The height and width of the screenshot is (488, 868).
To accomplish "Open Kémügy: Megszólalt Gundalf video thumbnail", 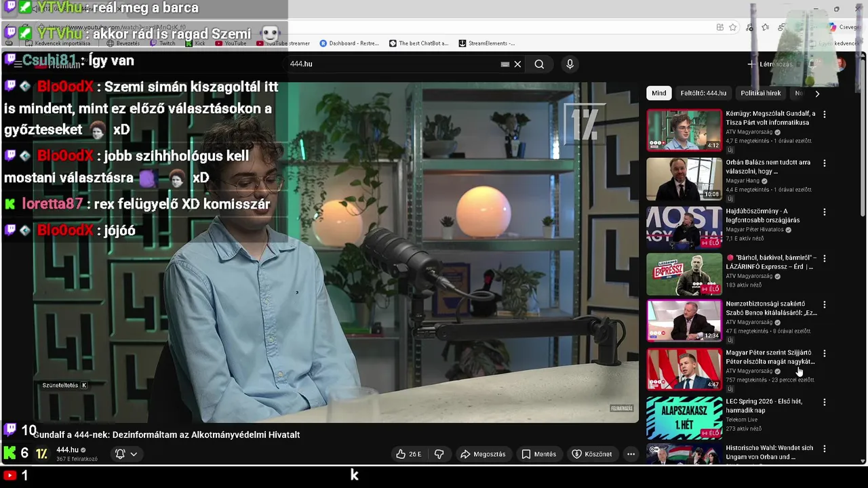I will (x=684, y=130).
